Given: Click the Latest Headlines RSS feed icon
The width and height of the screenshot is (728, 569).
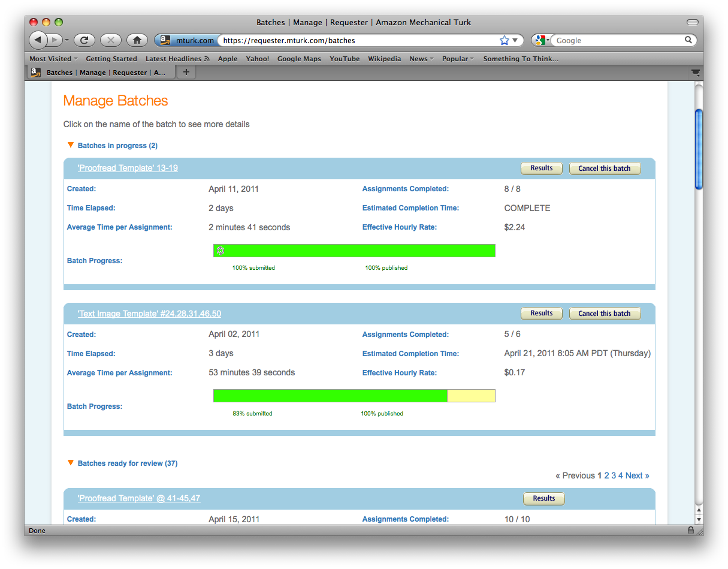Looking at the screenshot, I should pyautogui.click(x=207, y=59).
